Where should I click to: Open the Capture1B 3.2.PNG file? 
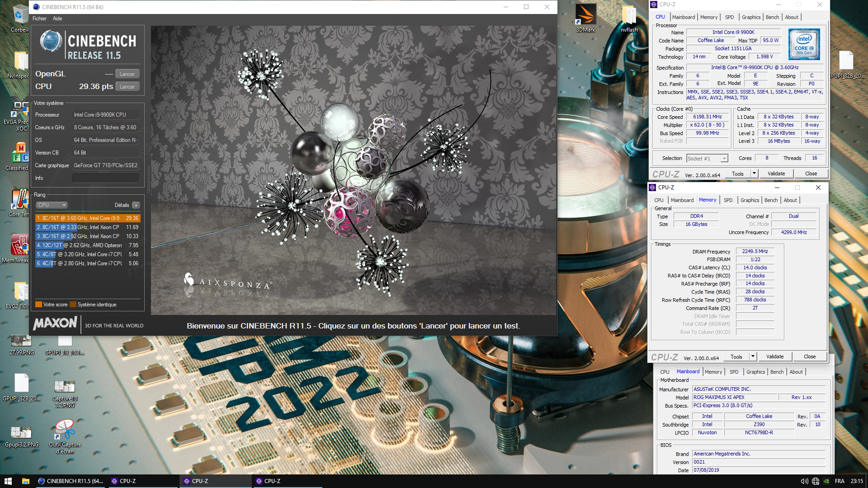click(65, 394)
